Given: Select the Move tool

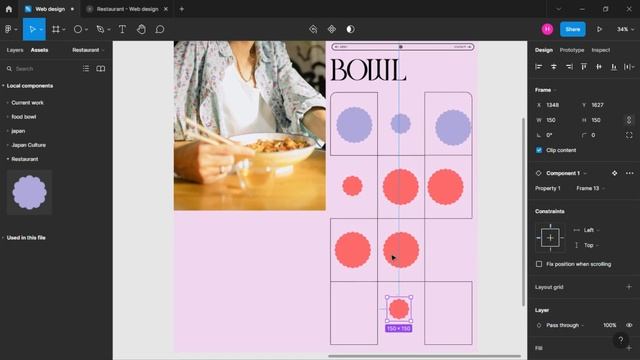Looking at the screenshot, I should [x=32, y=29].
